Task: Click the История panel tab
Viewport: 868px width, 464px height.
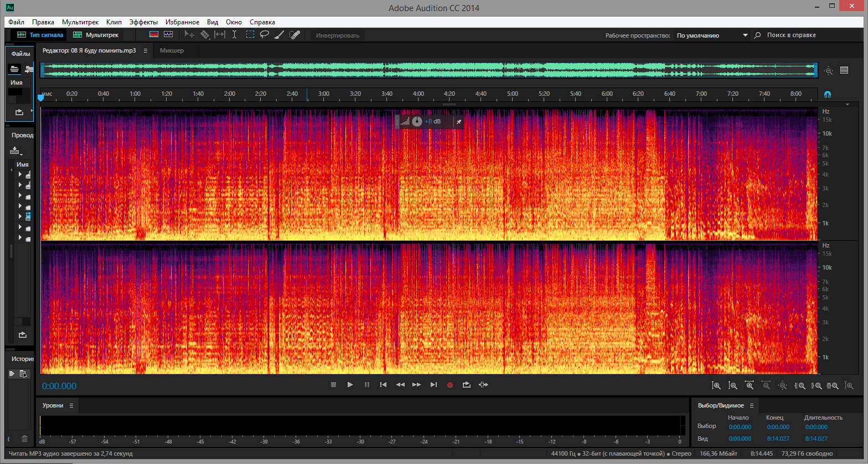Action: coord(22,359)
